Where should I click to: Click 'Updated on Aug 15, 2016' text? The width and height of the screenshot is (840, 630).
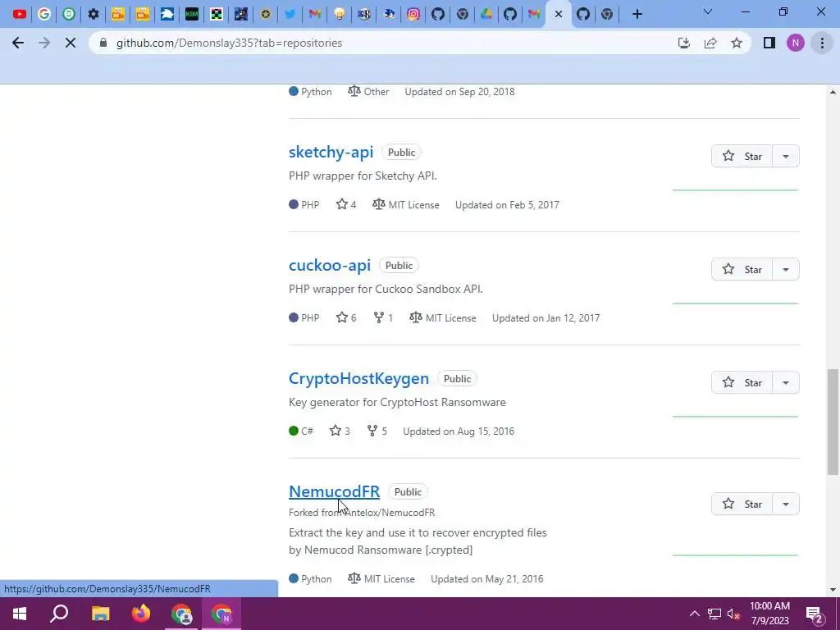click(x=459, y=431)
